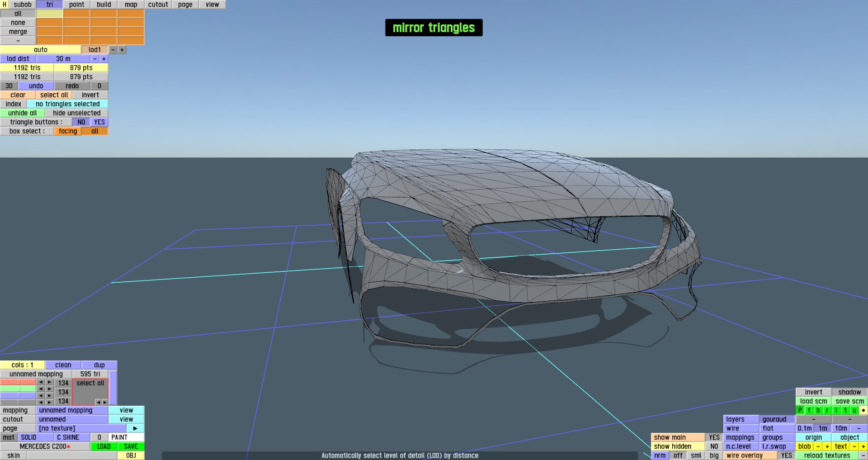Open the build tab
Screen dimensions: 868x460
click(x=104, y=5)
